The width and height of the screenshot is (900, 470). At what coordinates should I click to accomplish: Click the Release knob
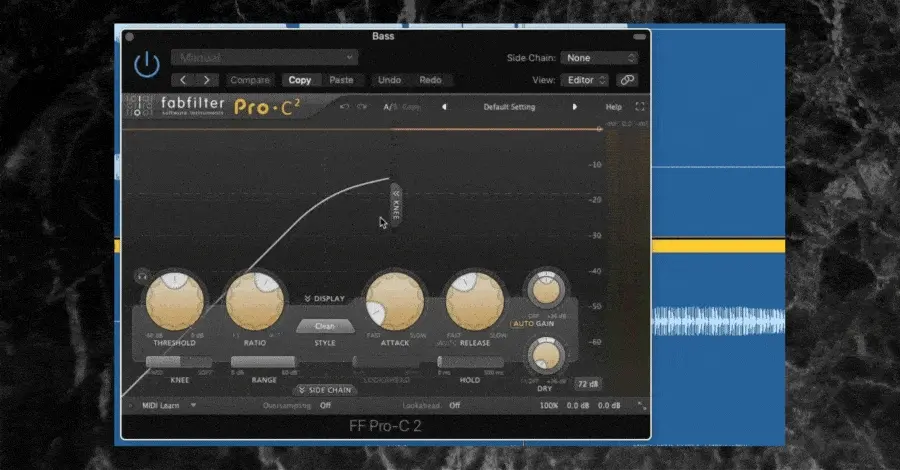[x=475, y=302]
